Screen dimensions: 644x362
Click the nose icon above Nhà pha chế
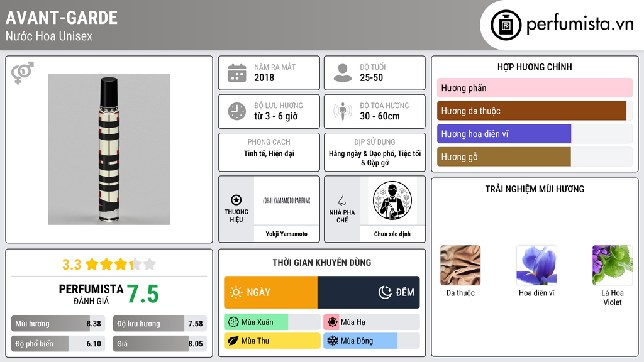(341, 200)
